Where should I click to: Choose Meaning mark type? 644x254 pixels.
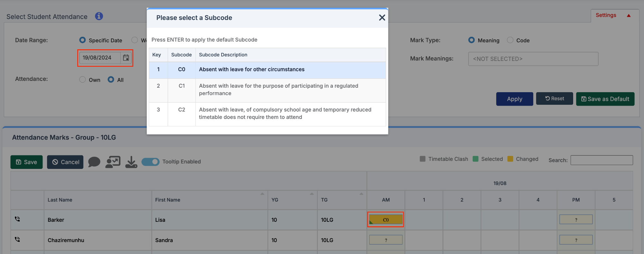[471, 40]
